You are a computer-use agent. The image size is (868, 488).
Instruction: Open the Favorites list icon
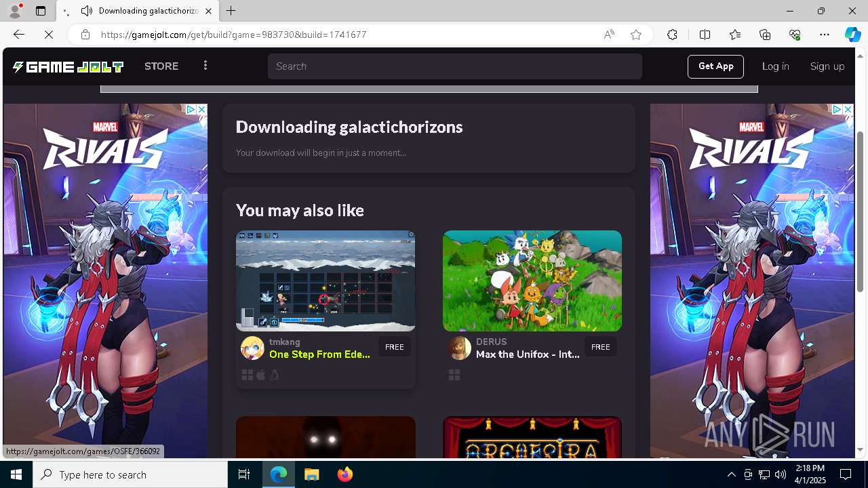735,35
